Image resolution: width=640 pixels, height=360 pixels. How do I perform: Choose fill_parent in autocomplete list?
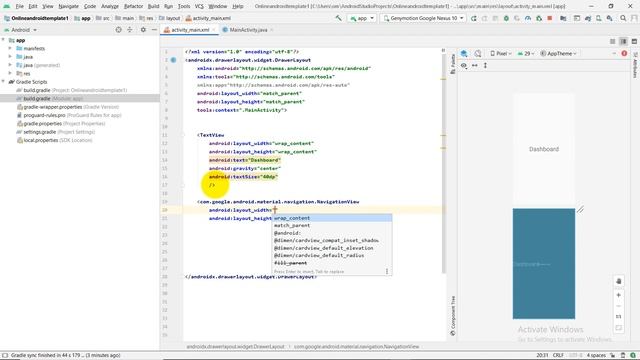click(x=332, y=263)
